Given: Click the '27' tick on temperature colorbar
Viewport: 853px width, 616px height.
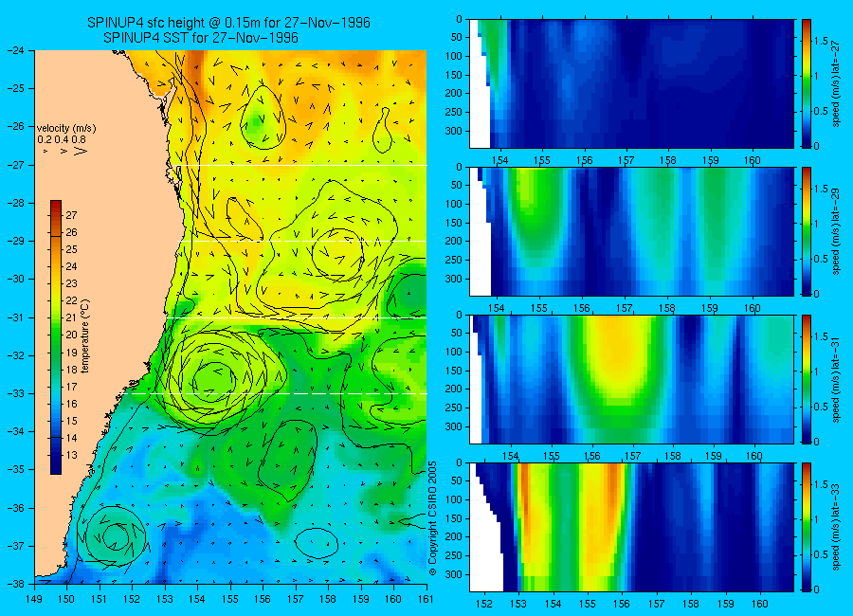Looking at the screenshot, I should [71, 215].
